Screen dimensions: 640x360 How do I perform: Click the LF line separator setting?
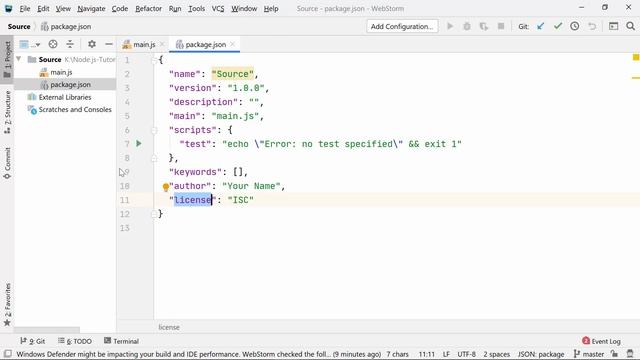(446, 354)
